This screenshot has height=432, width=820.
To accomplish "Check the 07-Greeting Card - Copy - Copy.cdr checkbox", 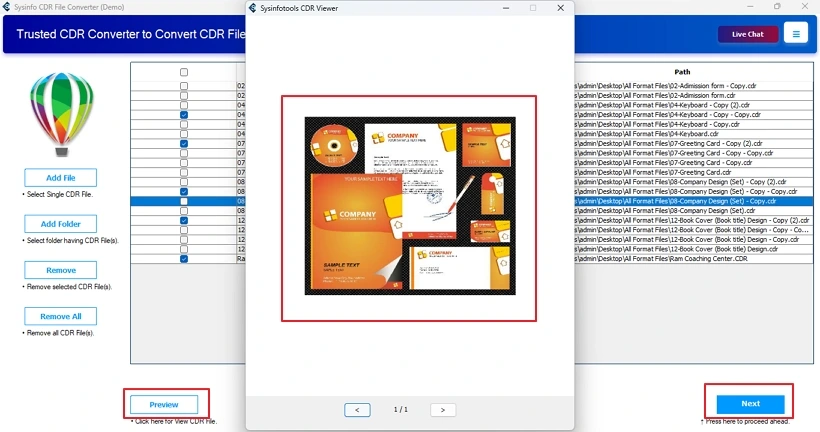I will pos(184,153).
